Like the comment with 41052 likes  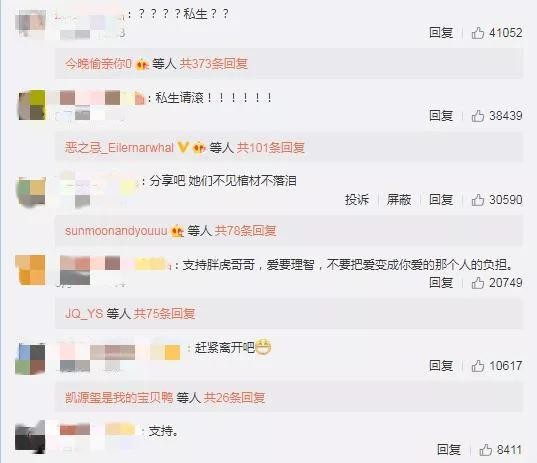pyautogui.click(x=478, y=33)
